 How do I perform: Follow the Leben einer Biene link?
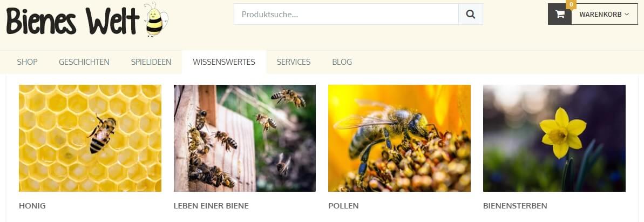pos(211,206)
